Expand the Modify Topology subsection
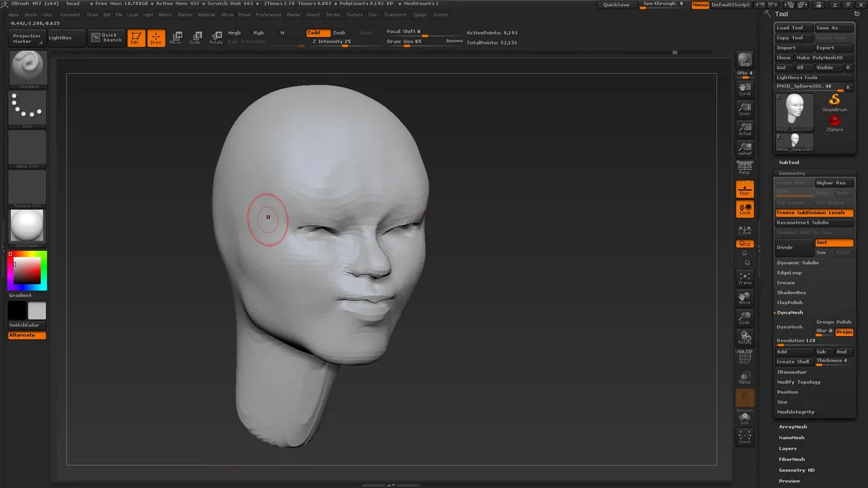This screenshot has width=868, height=488. [799, 382]
